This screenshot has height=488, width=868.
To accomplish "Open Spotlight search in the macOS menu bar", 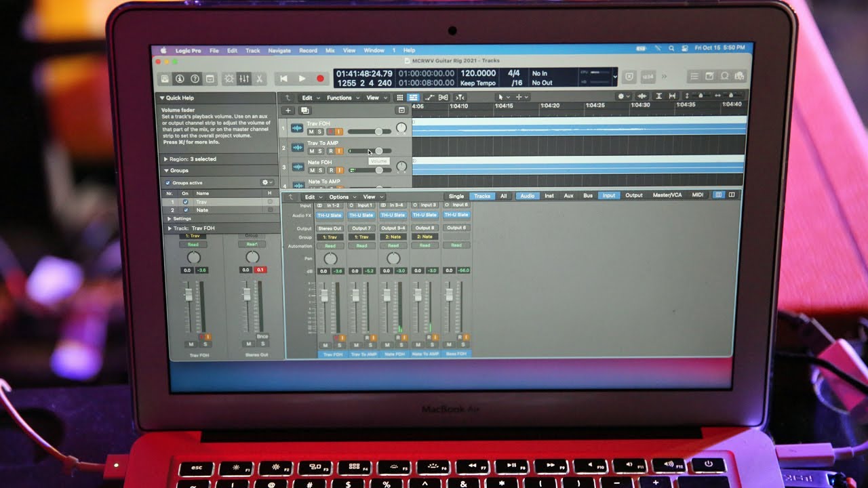I will coord(671,49).
